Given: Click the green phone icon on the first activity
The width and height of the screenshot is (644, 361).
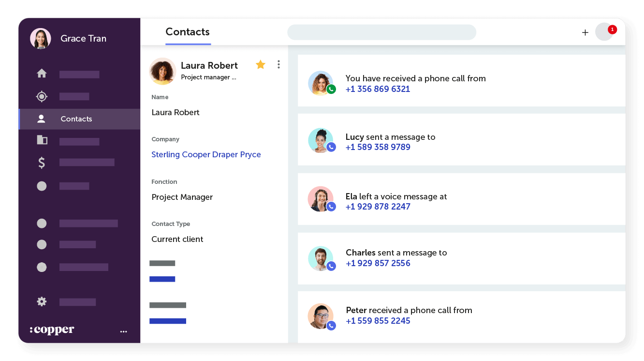Looking at the screenshot, I should coord(331,89).
